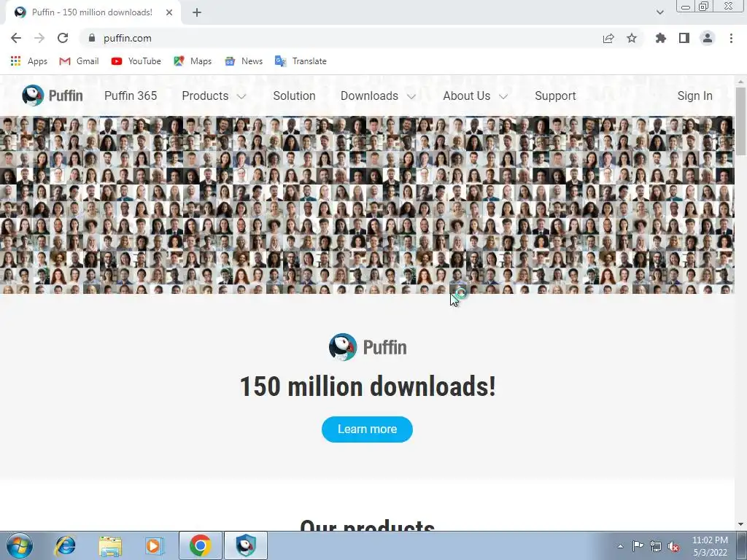The height and width of the screenshot is (560, 747).
Task: Open the Extensions puzzle icon
Action: pyautogui.click(x=661, y=38)
